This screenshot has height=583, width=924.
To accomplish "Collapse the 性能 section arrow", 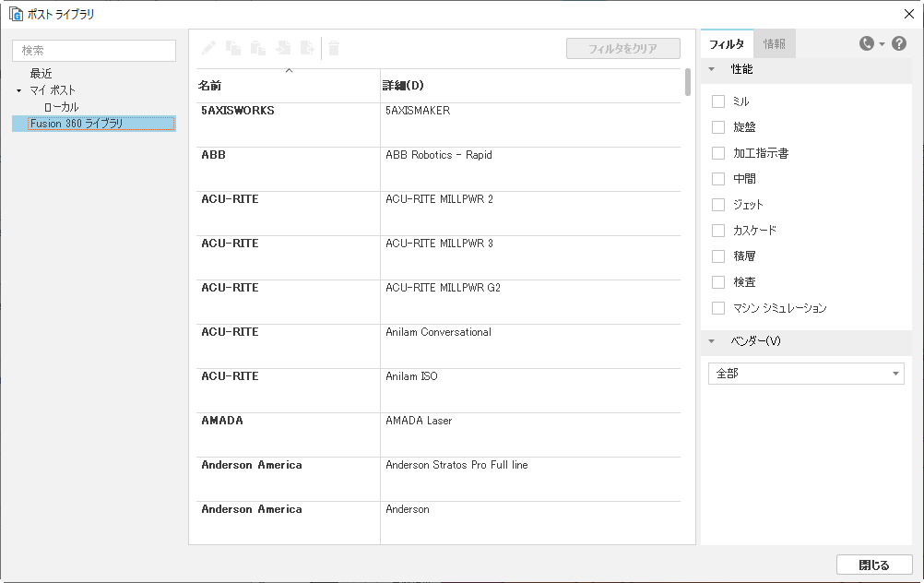I will pyautogui.click(x=711, y=69).
